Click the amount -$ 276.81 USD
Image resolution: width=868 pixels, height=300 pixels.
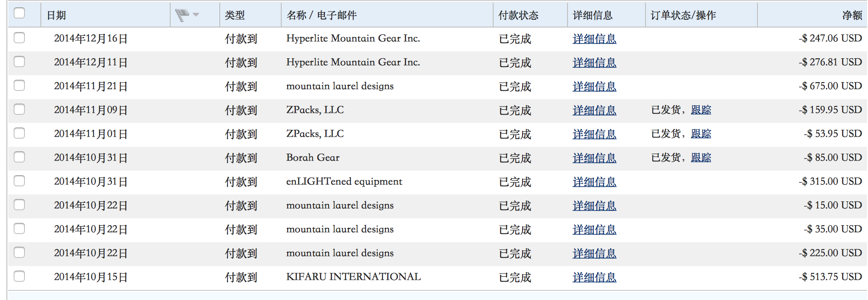[x=830, y=62]
